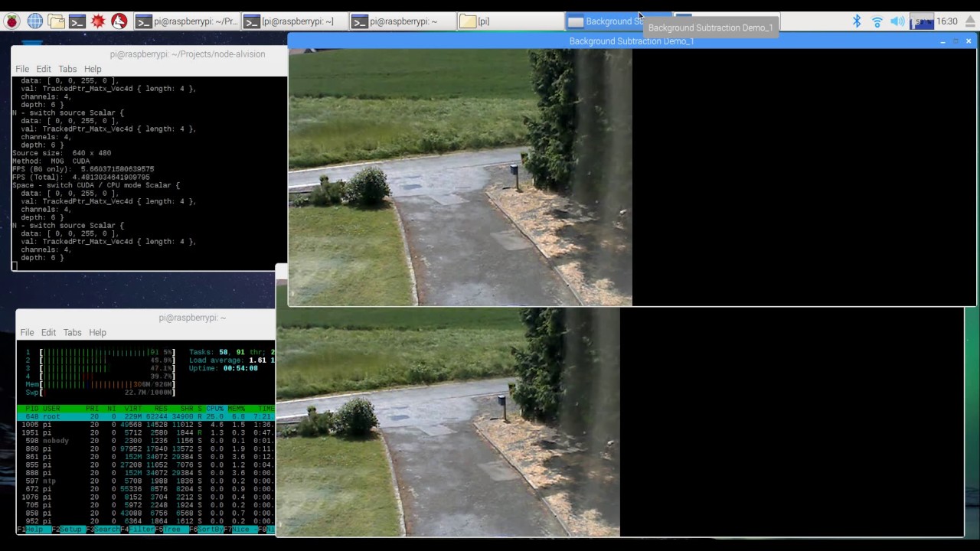
Task: Click htop F6 SortBy function key
Action: [x=207, y=530]
